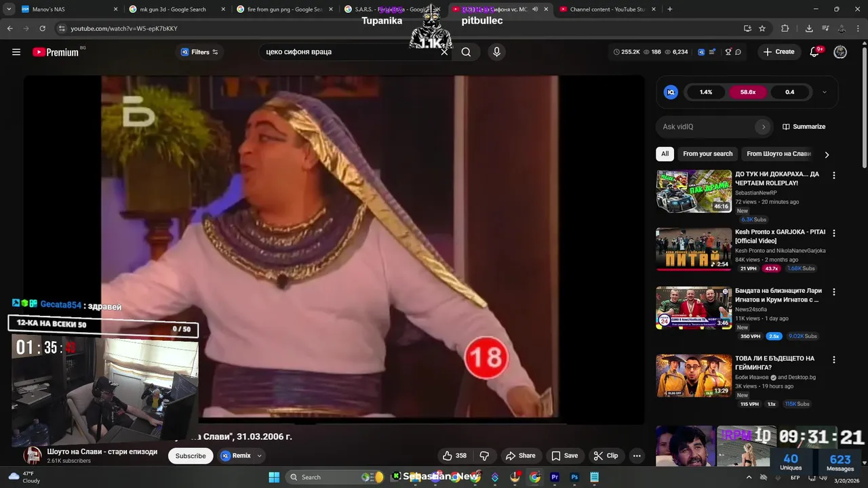Clear the search box text

click(445, 52)
